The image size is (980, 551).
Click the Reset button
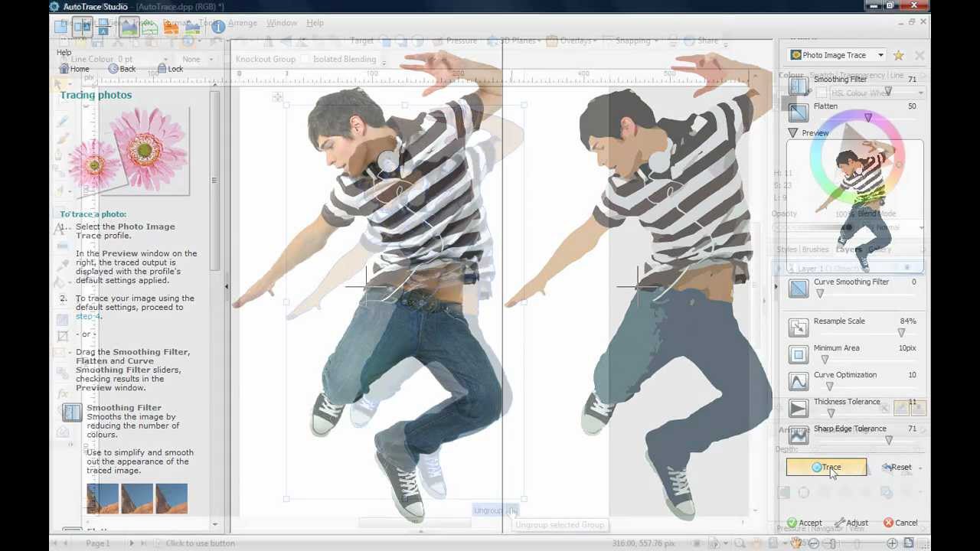click(x=896, y=467)
